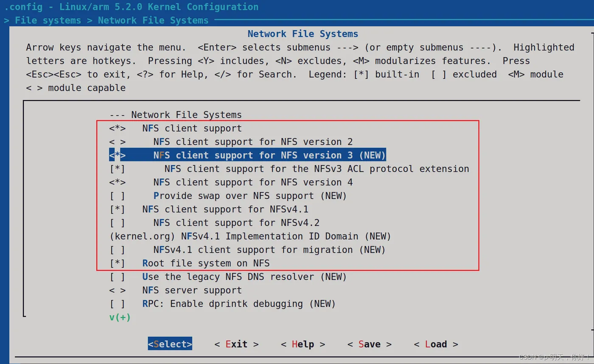Toggle NFS version 4 client support box
594x364 pixels.
118,183
